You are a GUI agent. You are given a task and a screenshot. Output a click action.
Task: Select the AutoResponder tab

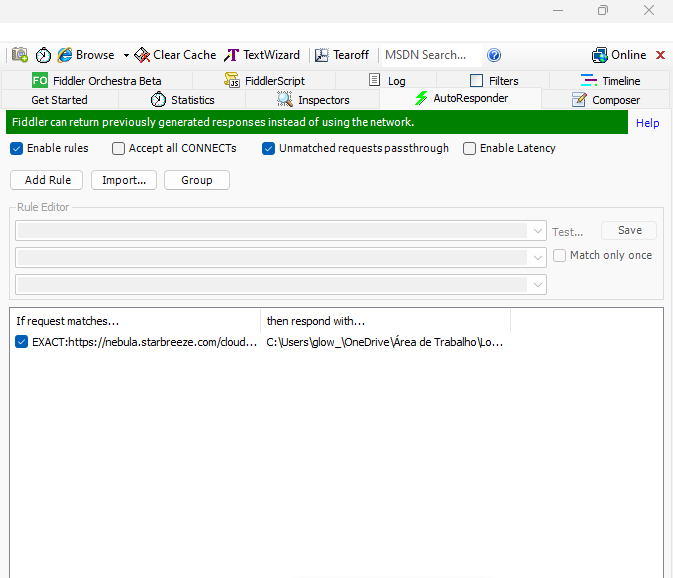pos(461,98)
